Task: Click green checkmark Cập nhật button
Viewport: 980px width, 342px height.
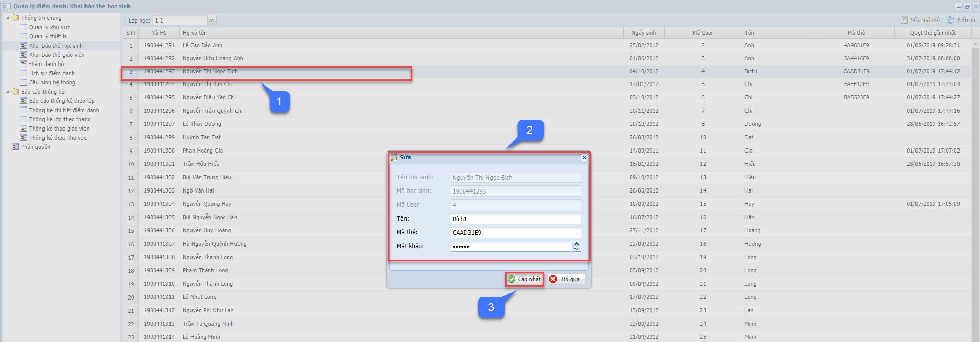Action: click(524, 279)
